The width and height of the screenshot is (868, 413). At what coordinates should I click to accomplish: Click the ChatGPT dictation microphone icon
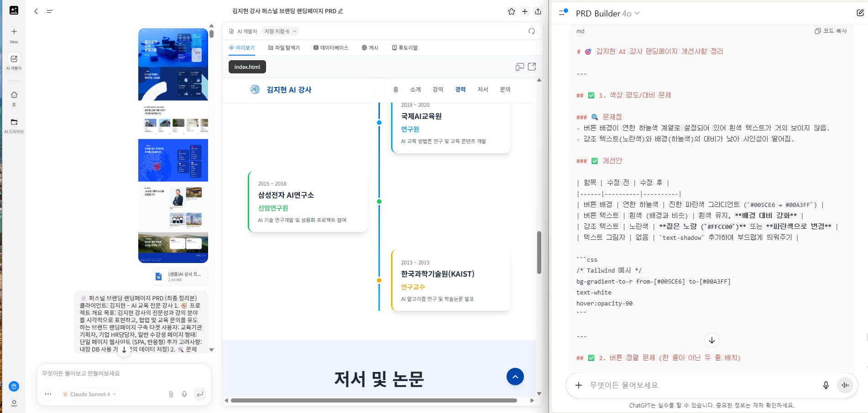click(x=826, y=385)
